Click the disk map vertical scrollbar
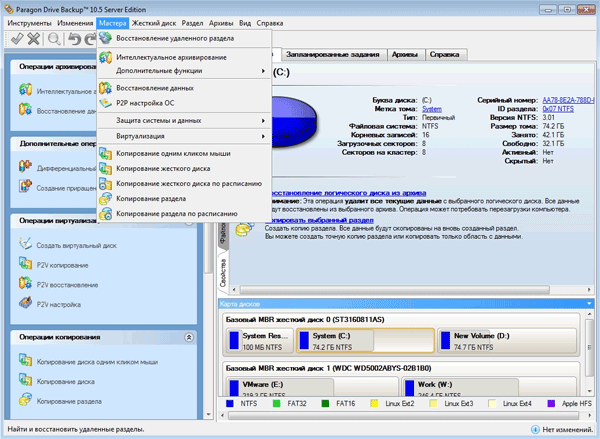 pos(589,348)
